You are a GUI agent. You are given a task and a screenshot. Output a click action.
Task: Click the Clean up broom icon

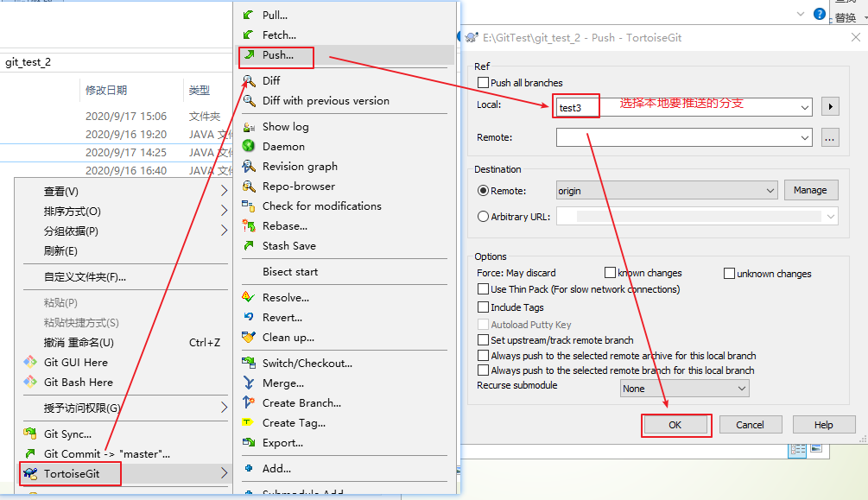[x=249, y=337]
